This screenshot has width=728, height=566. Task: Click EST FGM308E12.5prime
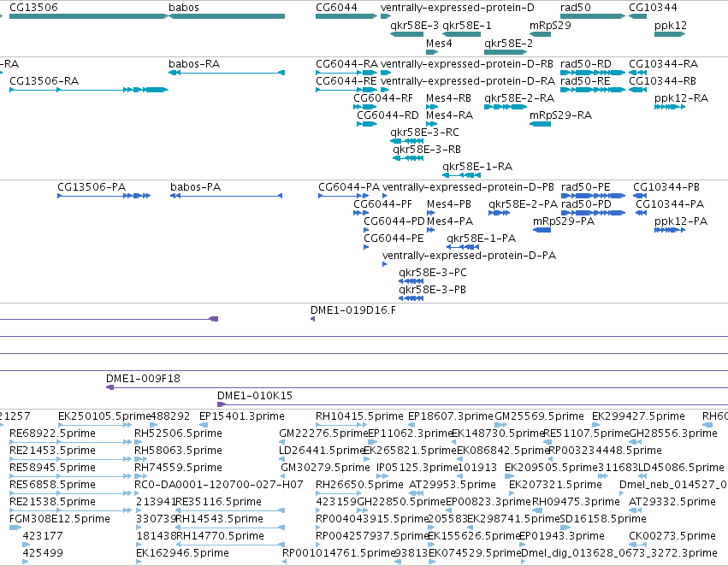point(15,528)
